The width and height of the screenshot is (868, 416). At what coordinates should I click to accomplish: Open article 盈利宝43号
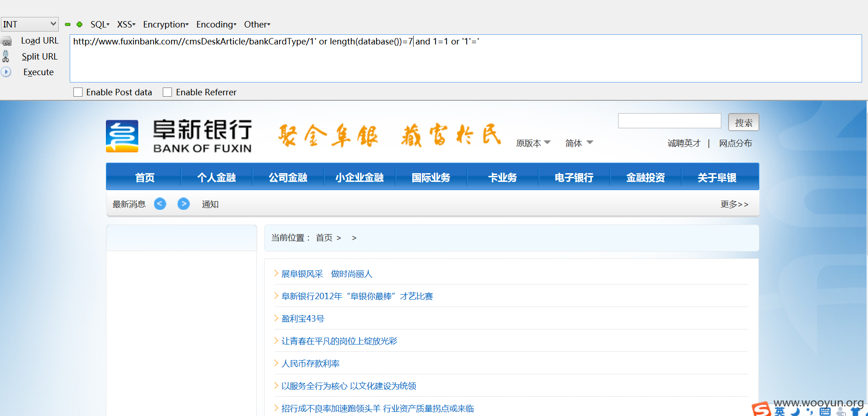tap(303, 318)
